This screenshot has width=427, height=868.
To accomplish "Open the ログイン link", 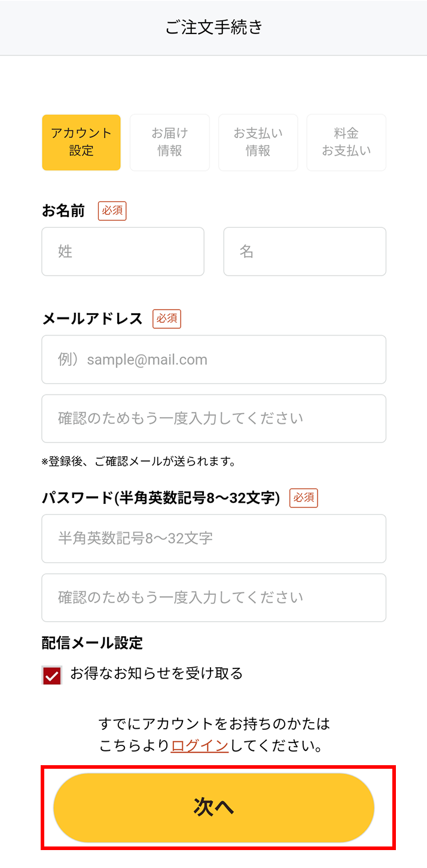I will pyautogui.click(x=199, y=744).
